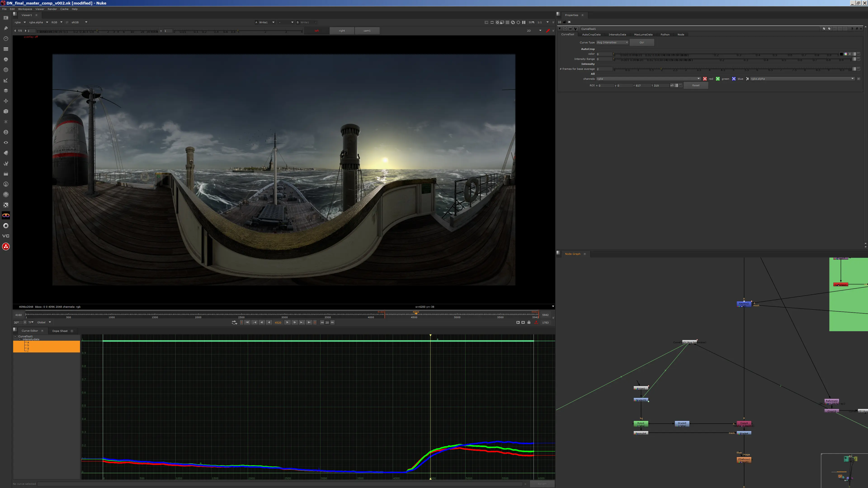The image size is (868, 488).
Task: Click the Go! button
Action: [x=642, y=42]
